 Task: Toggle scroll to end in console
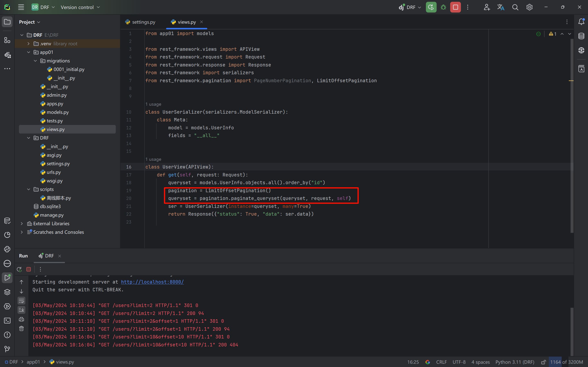coord(21,310)
